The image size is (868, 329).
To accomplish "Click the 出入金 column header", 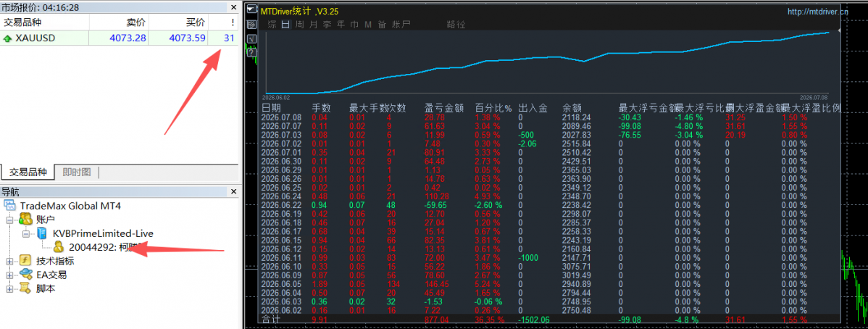I will click(x=533, y=108).
